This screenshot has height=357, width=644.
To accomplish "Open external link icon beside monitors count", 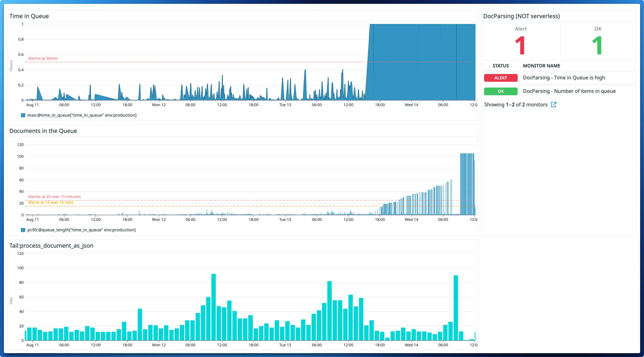I will [x=553, y=105].
